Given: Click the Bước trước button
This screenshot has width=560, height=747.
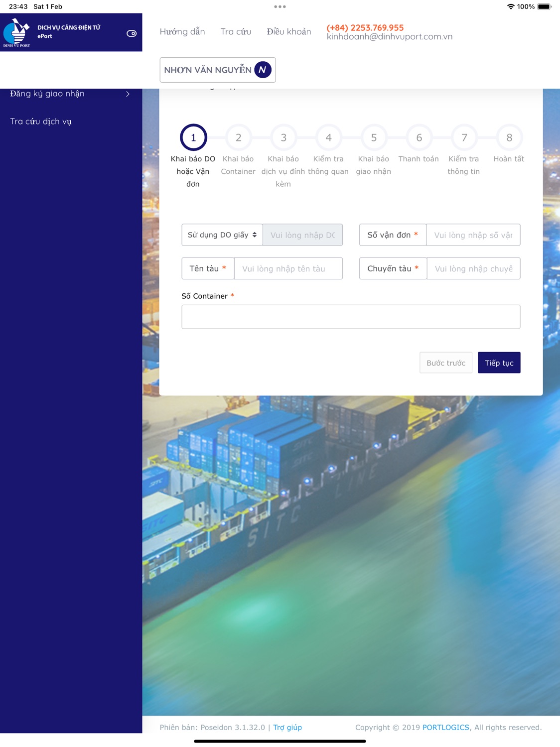Looking at the screenshot, I should coord(446,363).
